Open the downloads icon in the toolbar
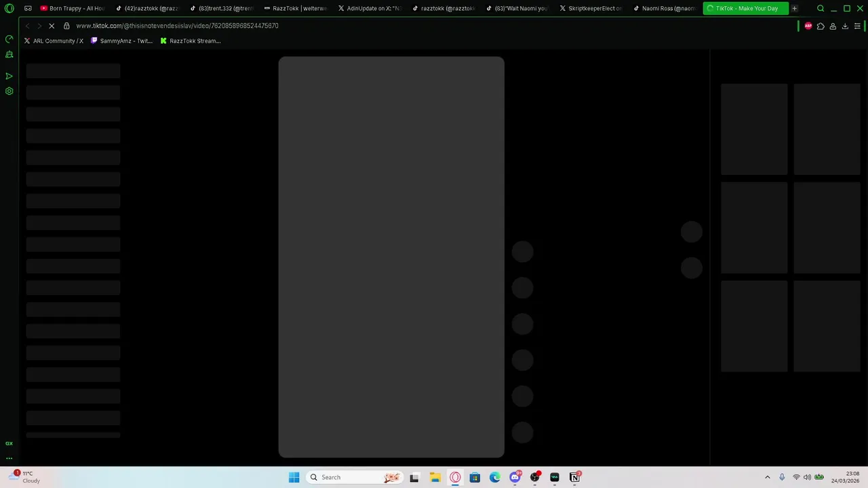This screenshot has width=868, height=488. click(x=845, y=26)
